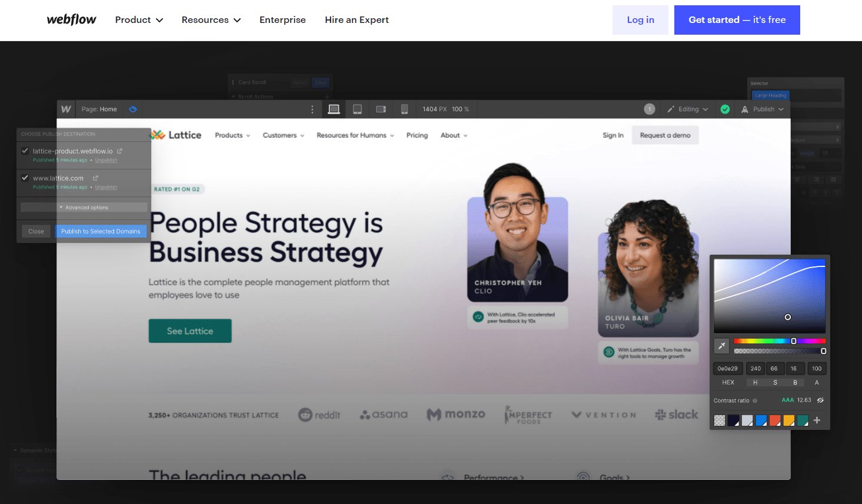Click the Webflow W logo in Designer toolbar
This screenshot has width=862, height=504.
pyautogui.click(x=66, y=109)
